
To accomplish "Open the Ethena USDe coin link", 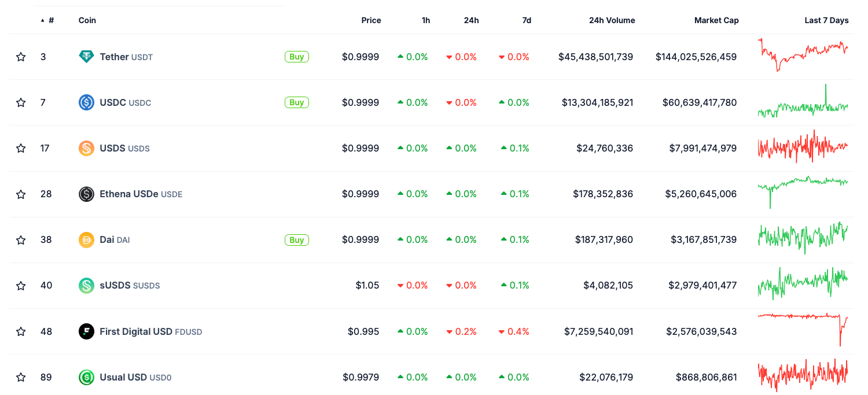I will coord(141,194).
